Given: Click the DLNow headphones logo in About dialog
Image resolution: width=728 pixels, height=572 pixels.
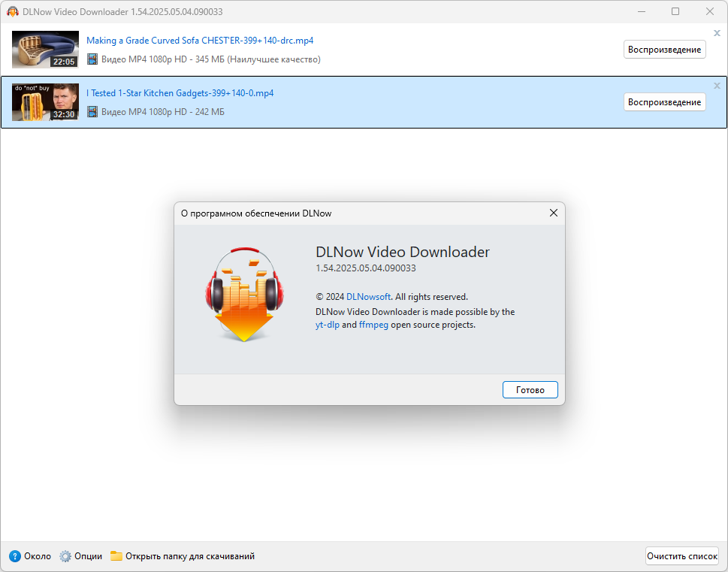Looking at the screenshot, I should tap(244, 295).
